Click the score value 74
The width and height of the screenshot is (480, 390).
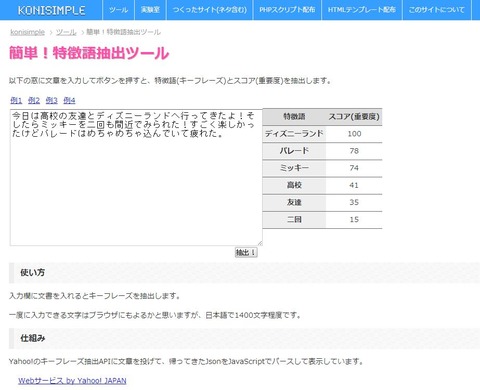(x=354, y=168)
